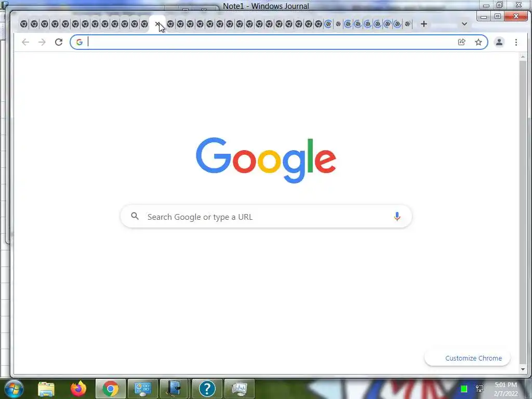Go back with the Chrome back arrow

(x=25, y=42)
